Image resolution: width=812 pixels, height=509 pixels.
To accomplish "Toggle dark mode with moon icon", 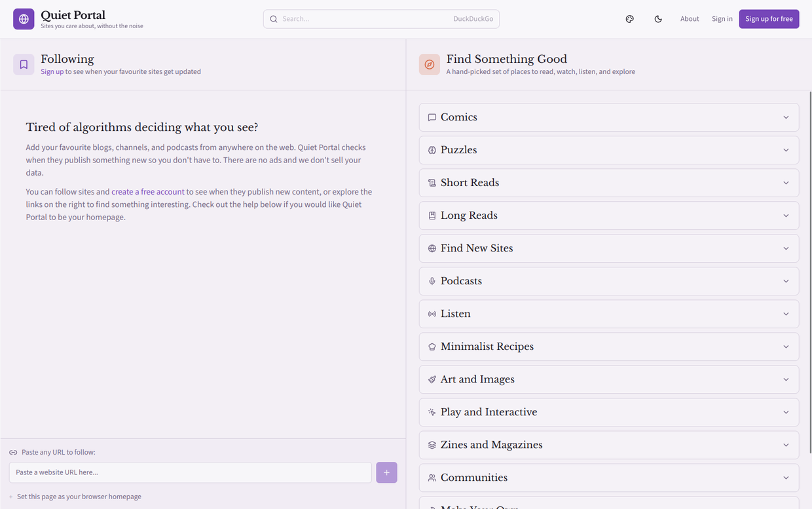I will pyautogui.click(x=658, y=19).
